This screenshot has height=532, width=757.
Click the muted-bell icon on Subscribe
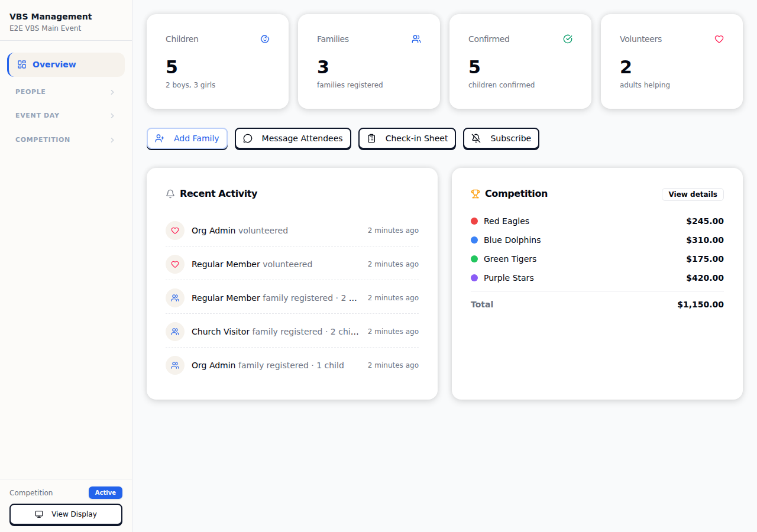(476, 138)
